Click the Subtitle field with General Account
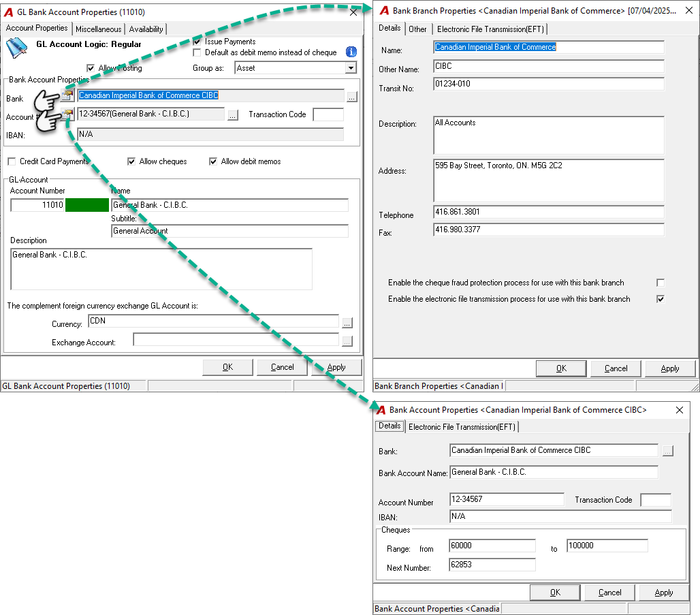 coord(229,231)
